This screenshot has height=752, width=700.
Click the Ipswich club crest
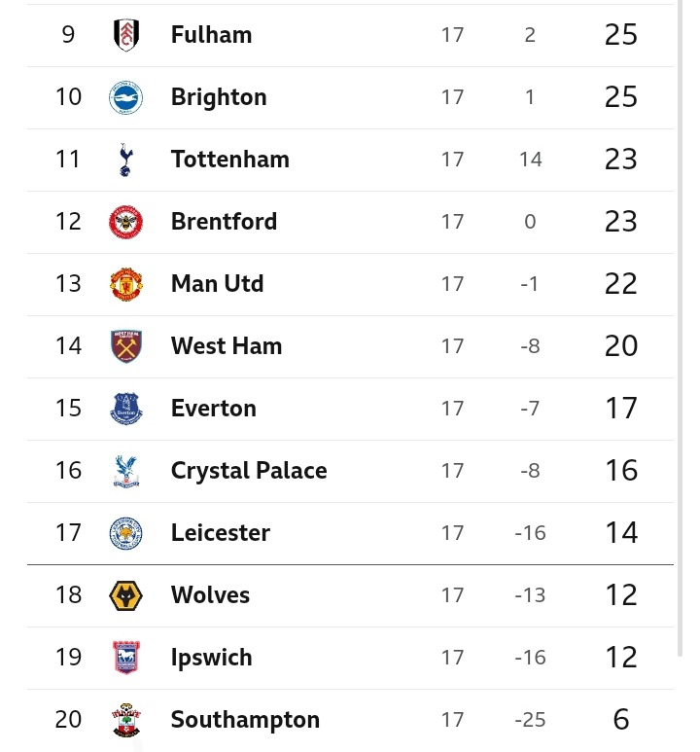126,658
